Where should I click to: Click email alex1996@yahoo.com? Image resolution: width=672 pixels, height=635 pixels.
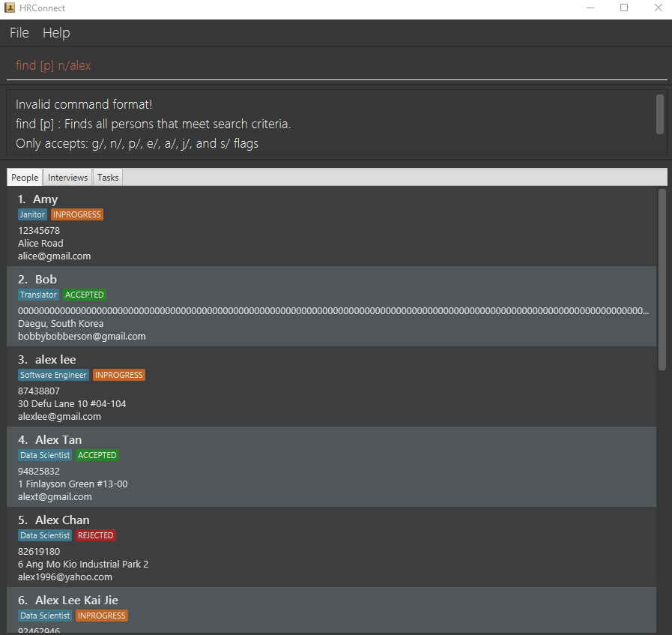point(65,577)
